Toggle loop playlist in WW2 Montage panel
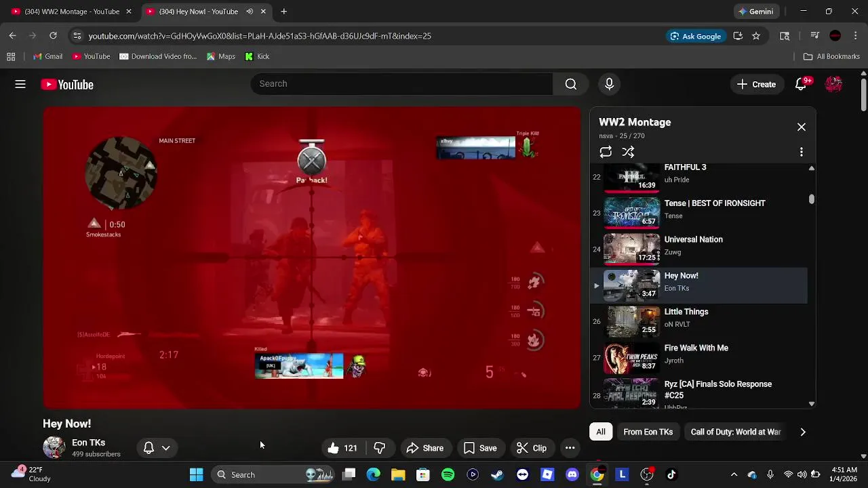 coord(606,152)
